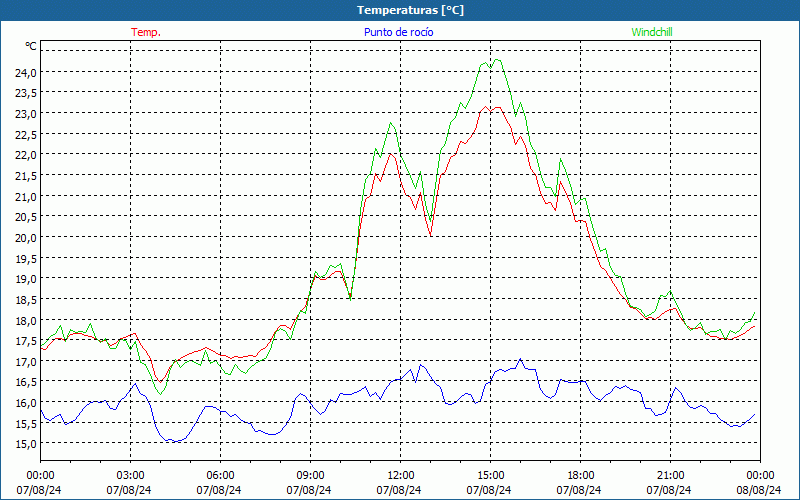The height and width of the screenshot is (500, 800).
Task: Click the '22,0' y-axis value
Action: click(26, 155)
